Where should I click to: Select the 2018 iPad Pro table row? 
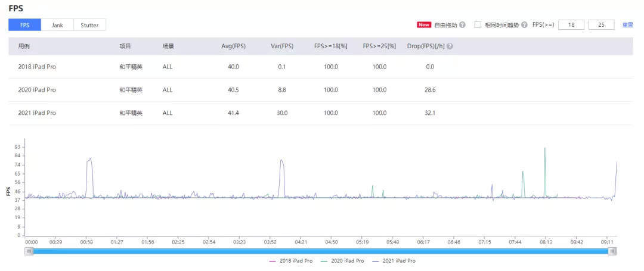tap(321, 67)
